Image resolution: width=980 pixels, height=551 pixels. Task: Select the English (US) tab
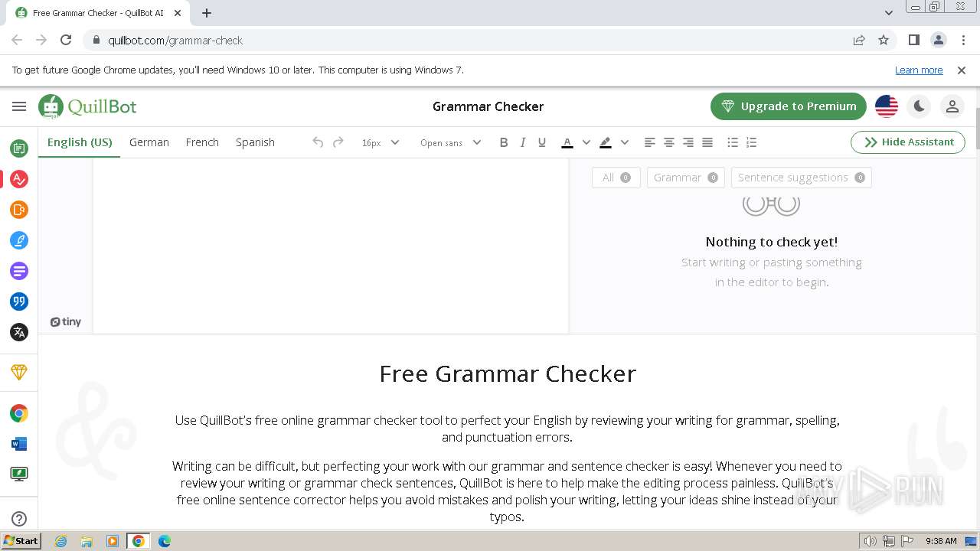80,142
